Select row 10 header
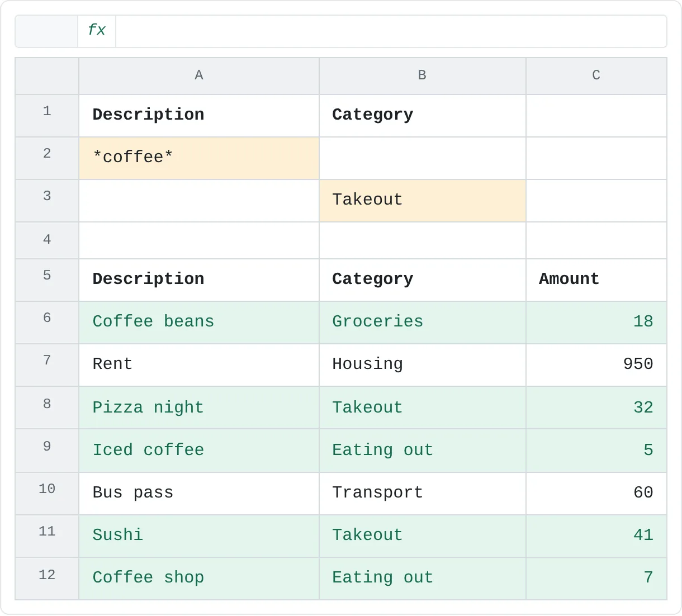 click(x=47, y=494)
